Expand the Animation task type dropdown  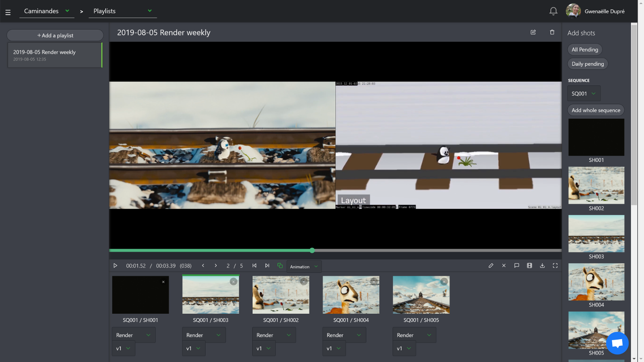304,267
